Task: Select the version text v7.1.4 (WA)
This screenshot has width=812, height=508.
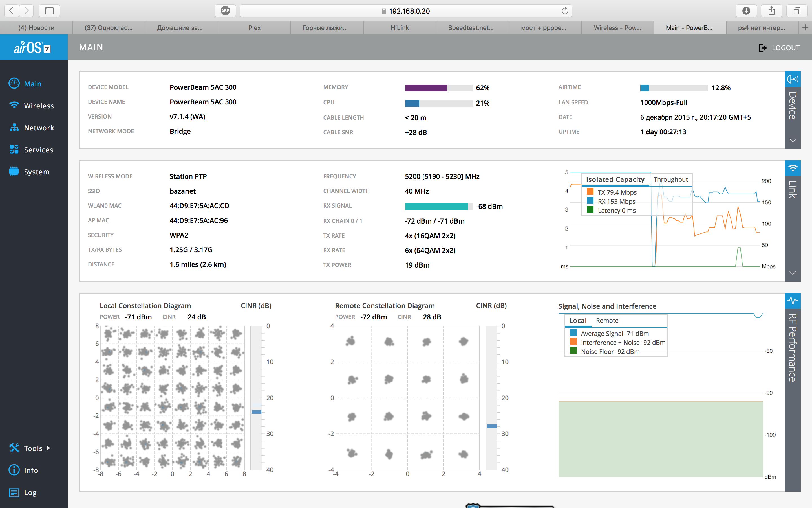Action: coord(187,117)
